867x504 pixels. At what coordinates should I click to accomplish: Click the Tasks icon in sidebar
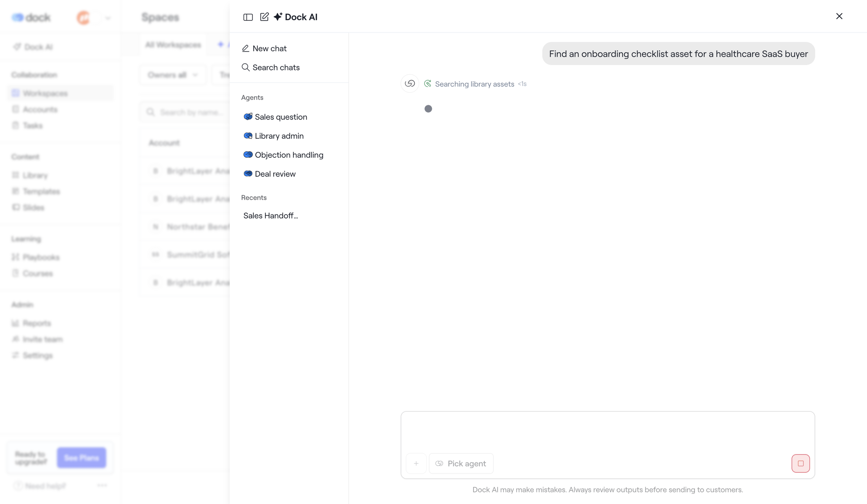tap(15, 125)
